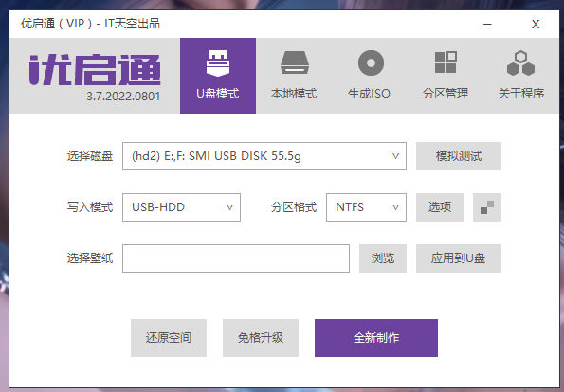
Task: Click the 优启通 logo
Action: tap(95, 70)
